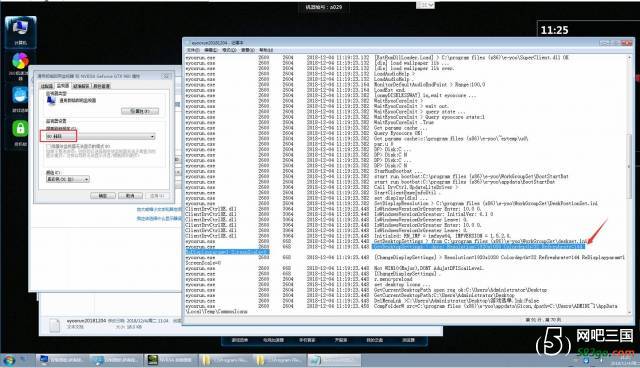Click the 'Query Eyoocore OK!' log line
640x368 pixels.
click(x=398, y=133)
